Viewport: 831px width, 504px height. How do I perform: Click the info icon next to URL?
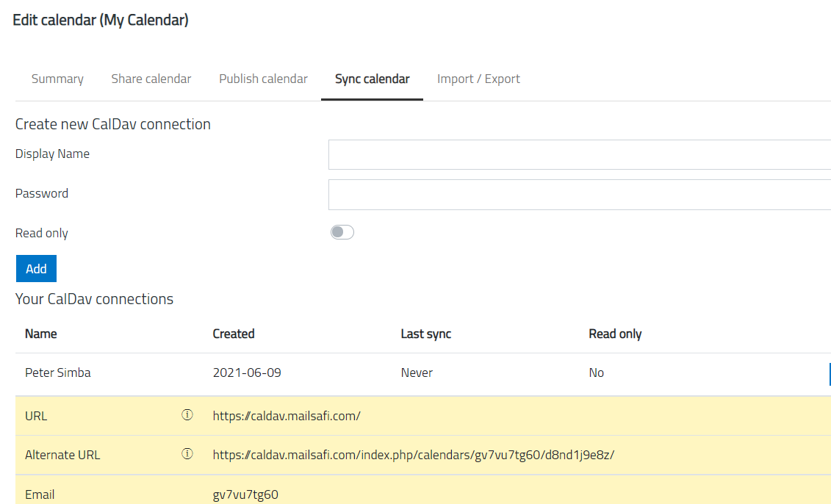tap(187, 415)
